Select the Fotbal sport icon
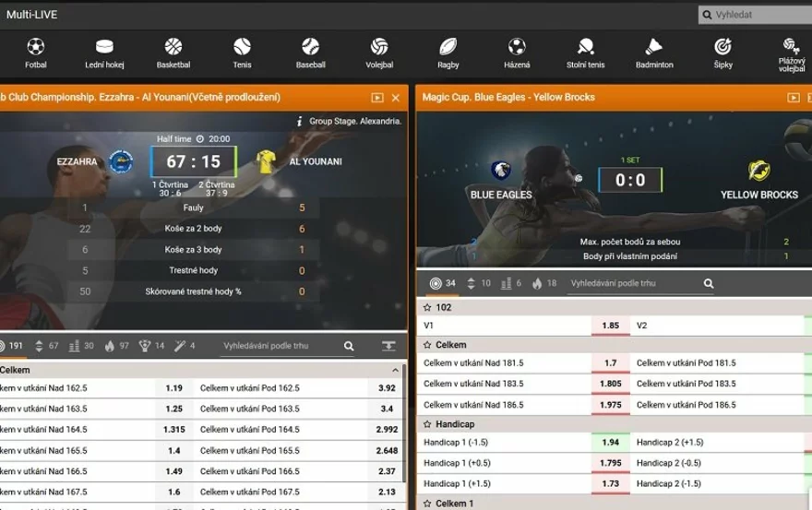 (35, 53)
